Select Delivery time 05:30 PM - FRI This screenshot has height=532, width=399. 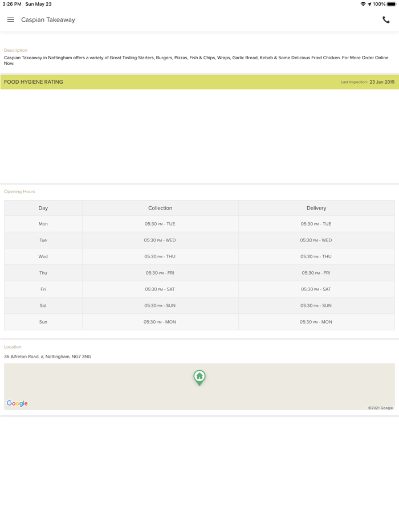(316, 273)
